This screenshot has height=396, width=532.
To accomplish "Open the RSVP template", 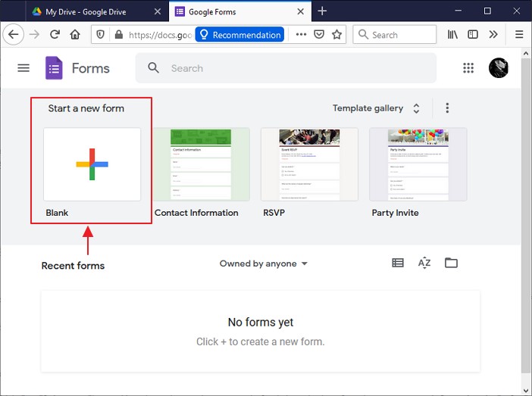I will [309, 164].
